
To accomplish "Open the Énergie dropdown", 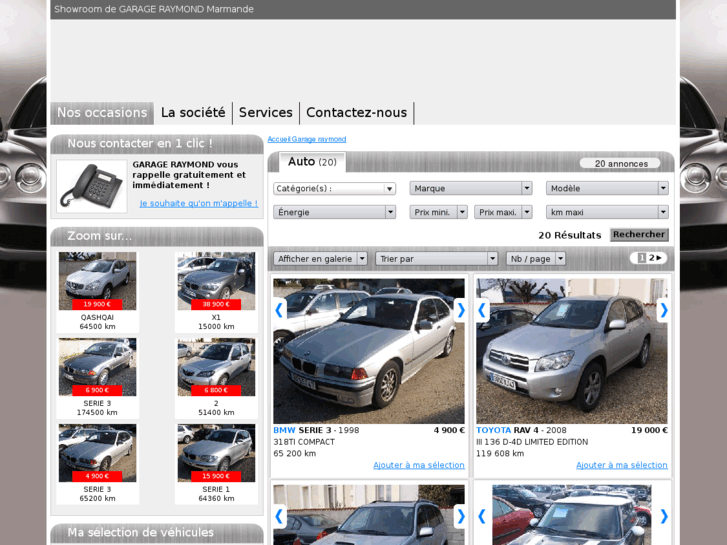I will [x=334, y=212].
